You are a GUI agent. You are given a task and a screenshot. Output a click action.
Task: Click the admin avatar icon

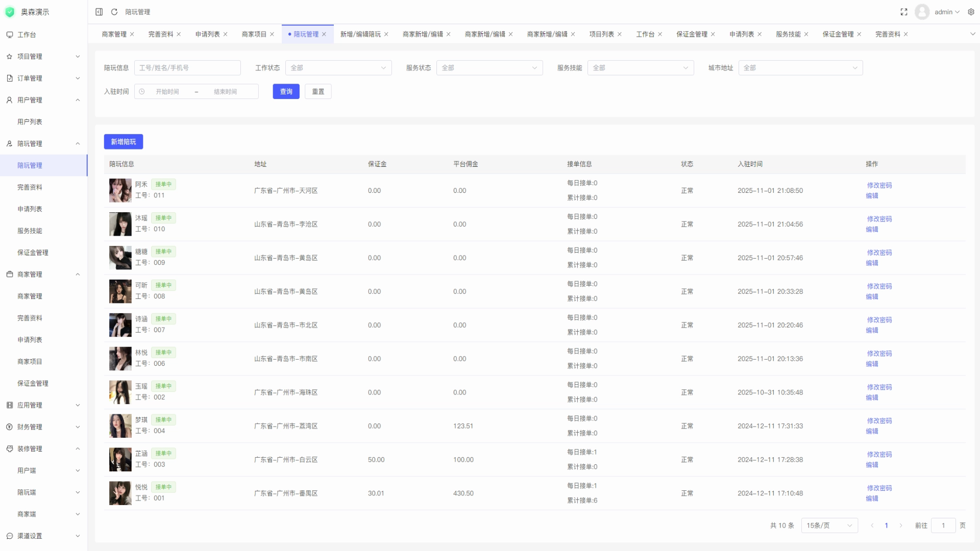(922, 12)
